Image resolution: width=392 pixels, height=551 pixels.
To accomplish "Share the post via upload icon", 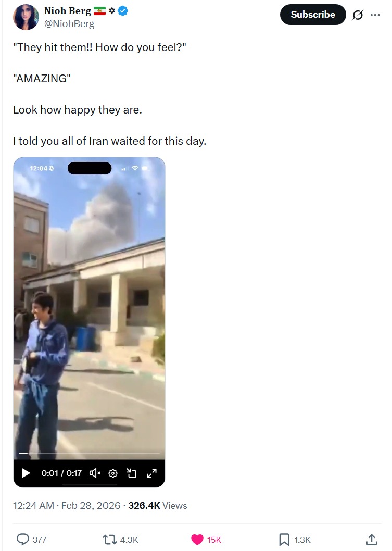I will click(372, 540).
